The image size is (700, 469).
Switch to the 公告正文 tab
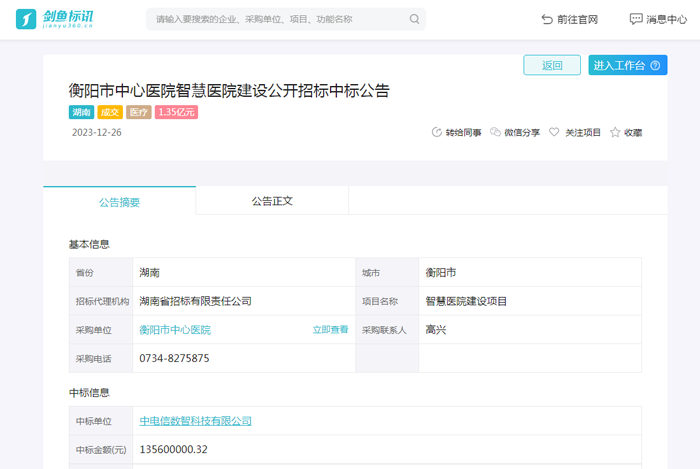[272, 201]
